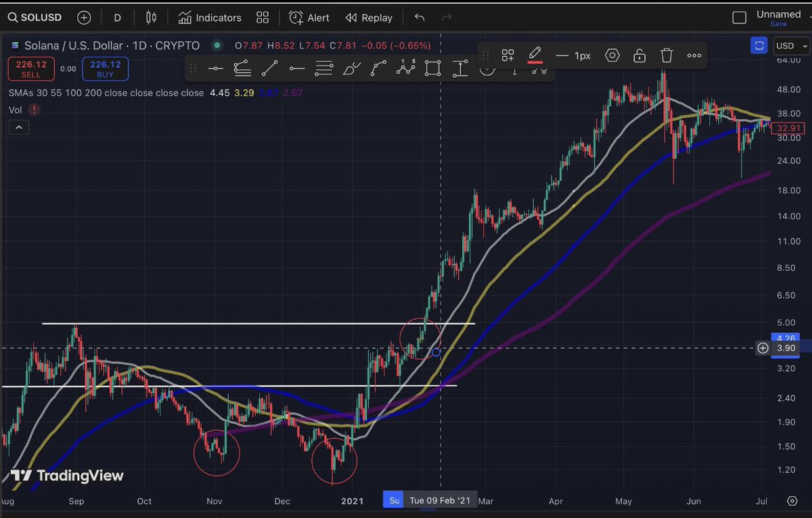Select the rectangle shape tool
Screen dimensions: 812x518
[x=433, y=68]
